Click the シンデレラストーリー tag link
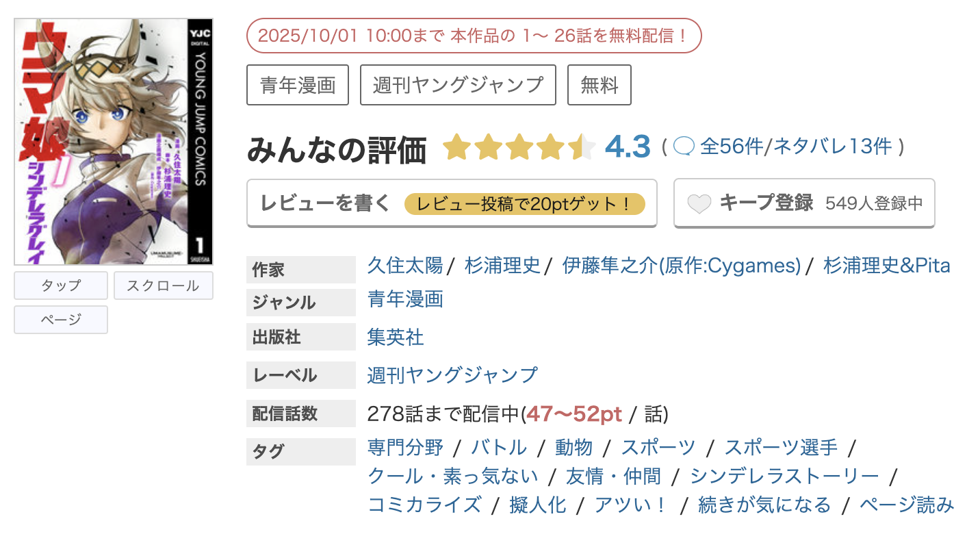 (784, 476)
